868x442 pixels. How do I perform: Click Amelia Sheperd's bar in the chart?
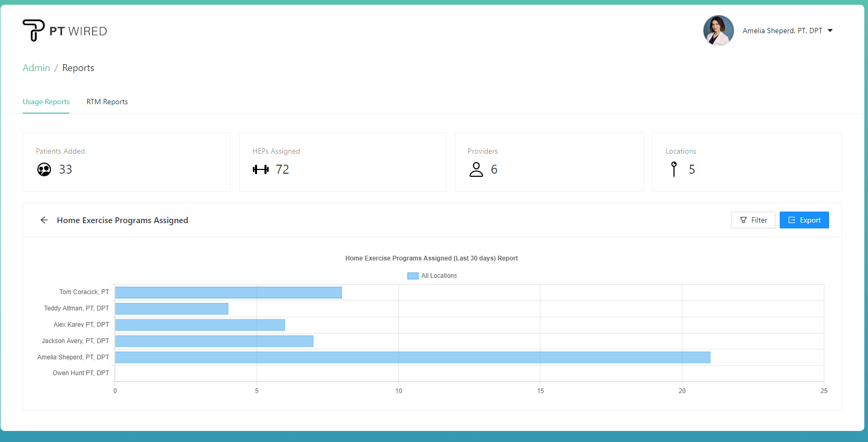click(412, 357)
